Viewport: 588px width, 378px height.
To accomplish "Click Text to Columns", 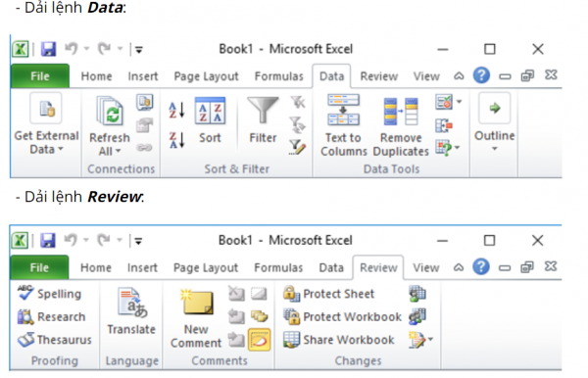I will pyautogui.click(x=344, y=125).
